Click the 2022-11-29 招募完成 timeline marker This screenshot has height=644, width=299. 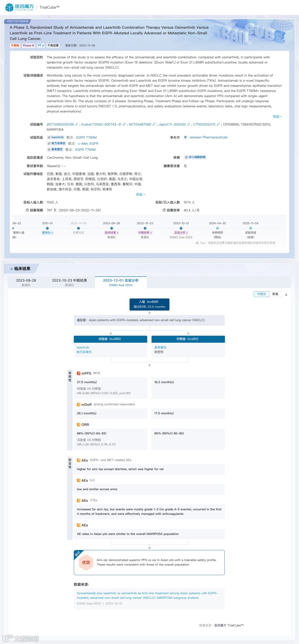tap(78, 228)
